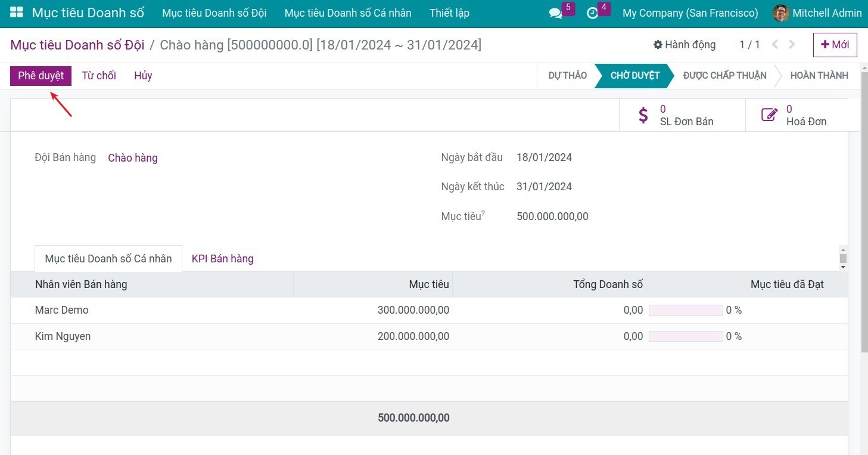
Task: Open the Hành động actions dropdown
Action: 685,45
